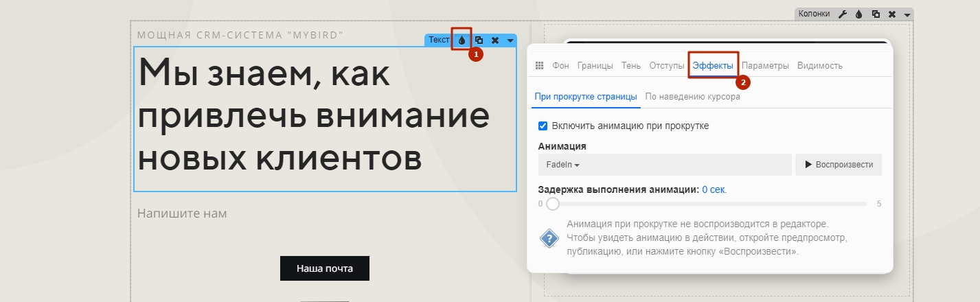Viewport: 980px width, 302px height.
Task: Select the Эффекты tab
Action: [713, 66]
